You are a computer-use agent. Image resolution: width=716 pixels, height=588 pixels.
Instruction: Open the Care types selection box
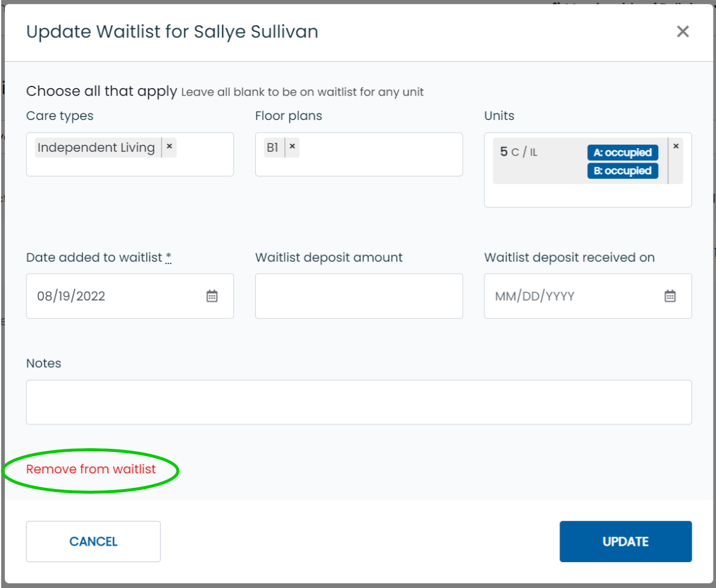click(130, 154)
